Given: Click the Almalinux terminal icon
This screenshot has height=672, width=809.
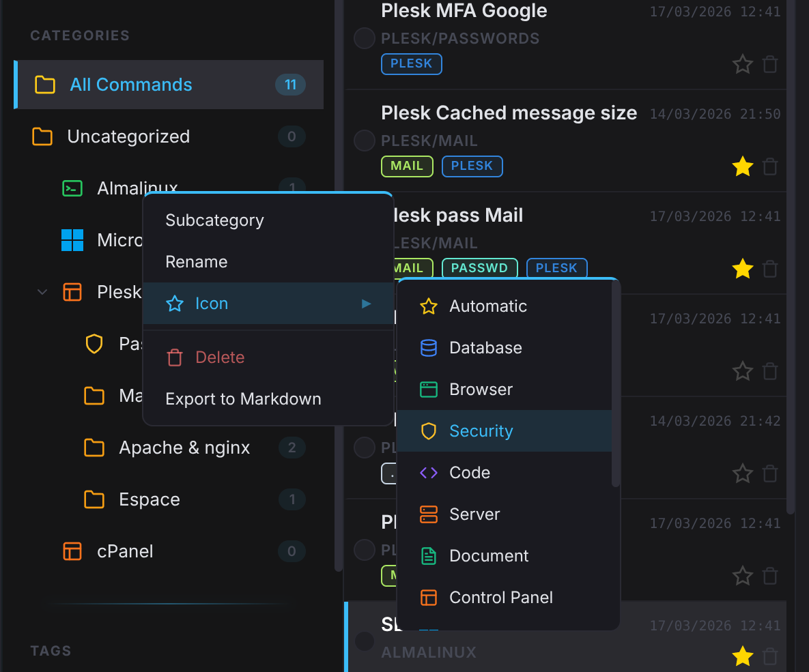Looking at the screenshot, I should (72, 188).
